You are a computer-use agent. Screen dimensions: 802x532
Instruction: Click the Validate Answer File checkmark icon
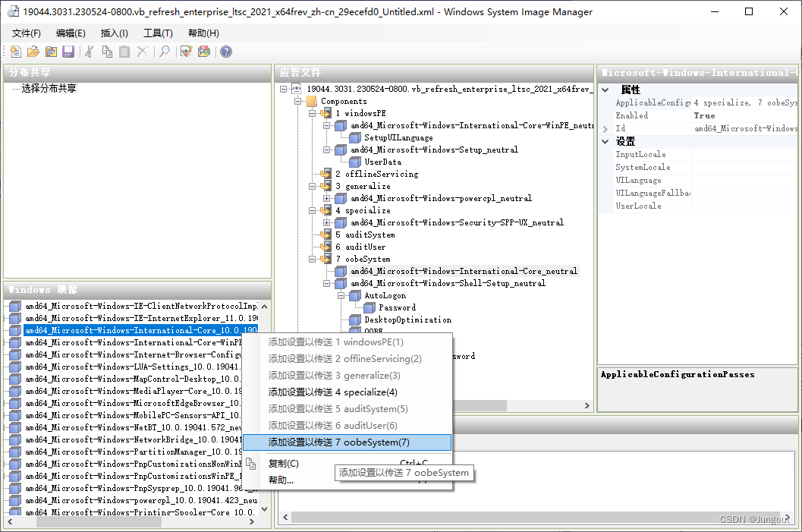pos(186,52)
